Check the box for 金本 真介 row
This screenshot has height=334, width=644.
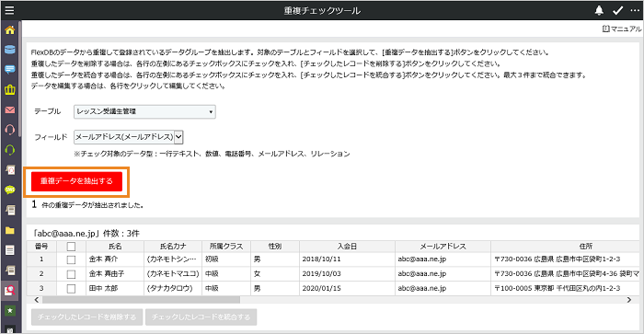(71, 259)
